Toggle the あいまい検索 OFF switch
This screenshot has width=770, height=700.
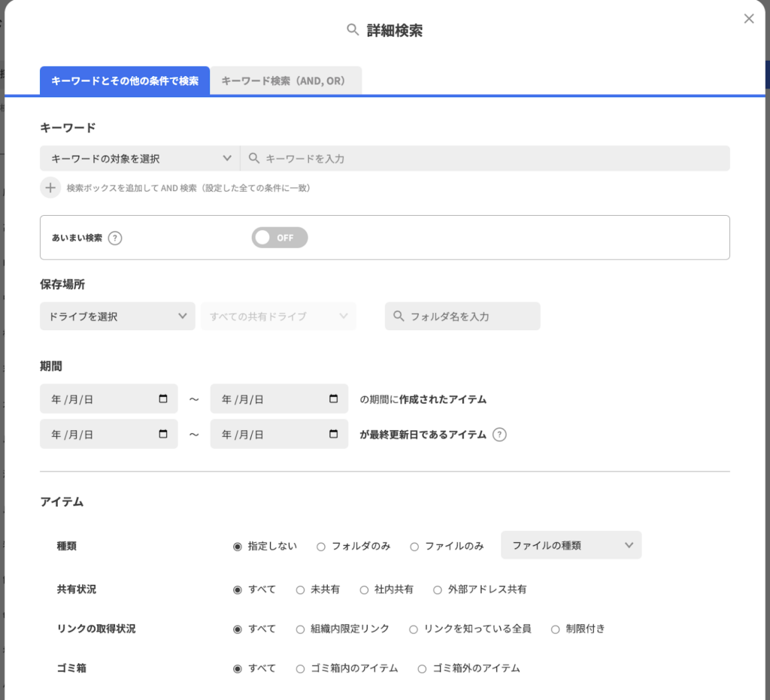280,238
